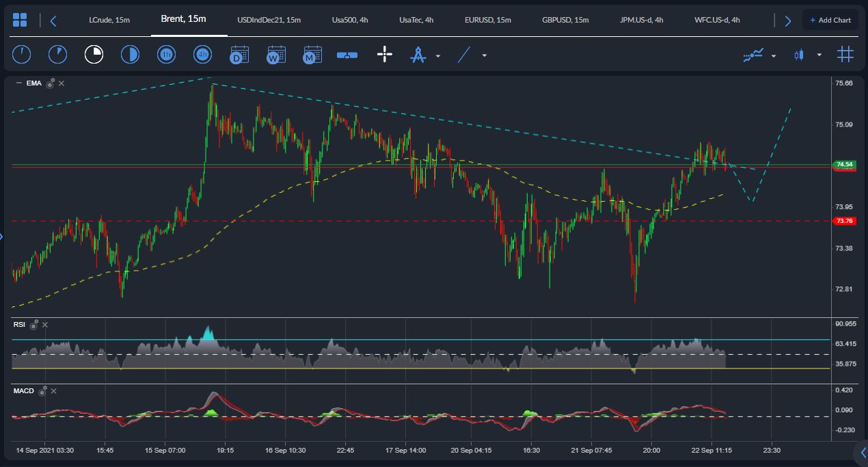Screen dimensions: 868x467
Task: Open the GBPUSD, 15m tab
Action: [565, 20]
